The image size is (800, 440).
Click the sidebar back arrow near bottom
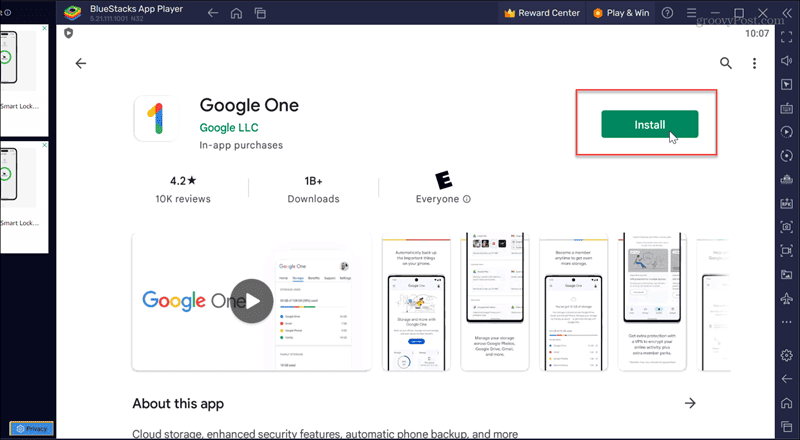[x=787, y=378]
